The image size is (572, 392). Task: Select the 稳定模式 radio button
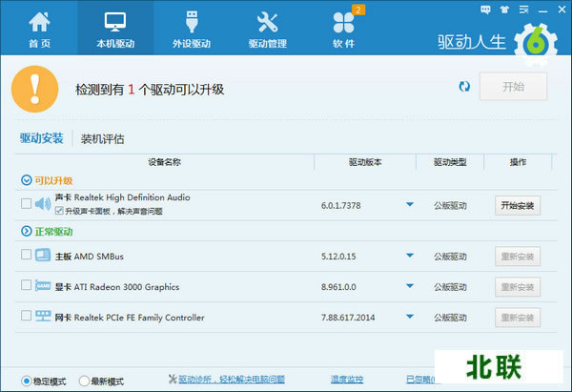[26, 381]
